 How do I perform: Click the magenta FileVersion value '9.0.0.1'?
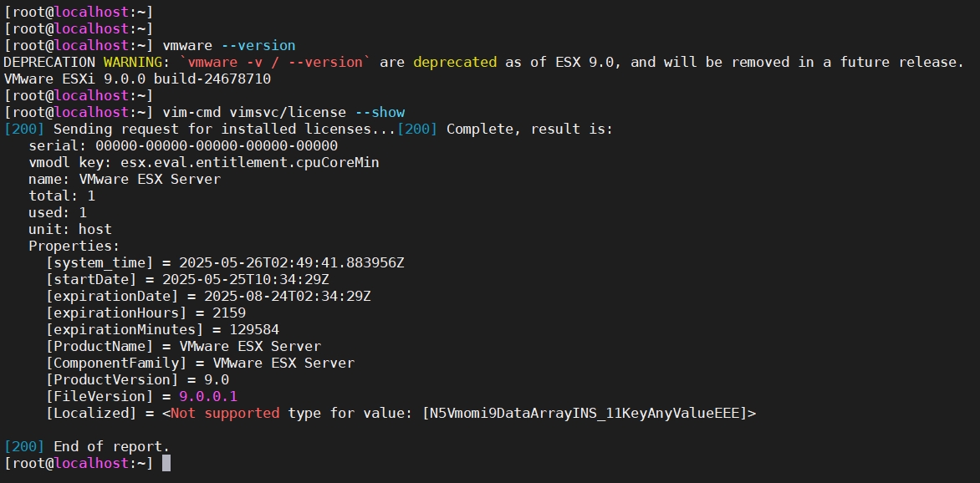[x=208, y=396]
